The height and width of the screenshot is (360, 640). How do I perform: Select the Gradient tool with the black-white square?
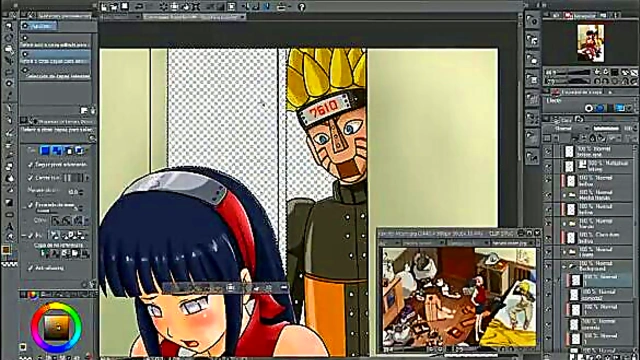tap(9, 202)
